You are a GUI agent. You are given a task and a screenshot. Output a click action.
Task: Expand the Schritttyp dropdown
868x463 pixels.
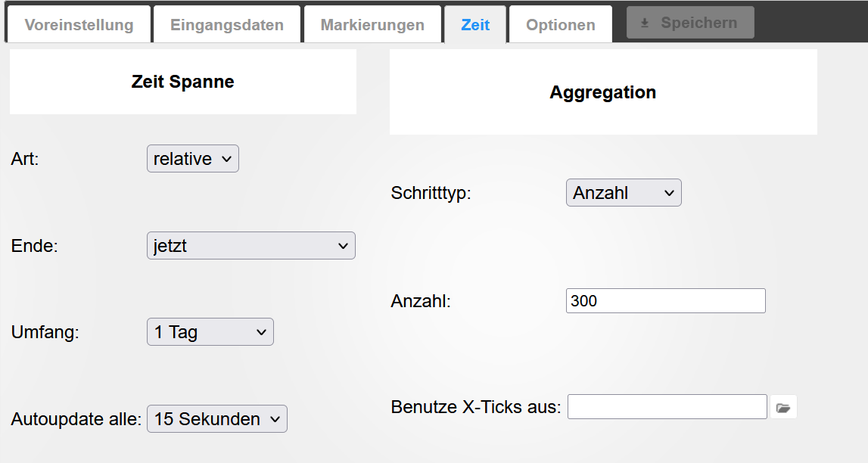(624, 193)
